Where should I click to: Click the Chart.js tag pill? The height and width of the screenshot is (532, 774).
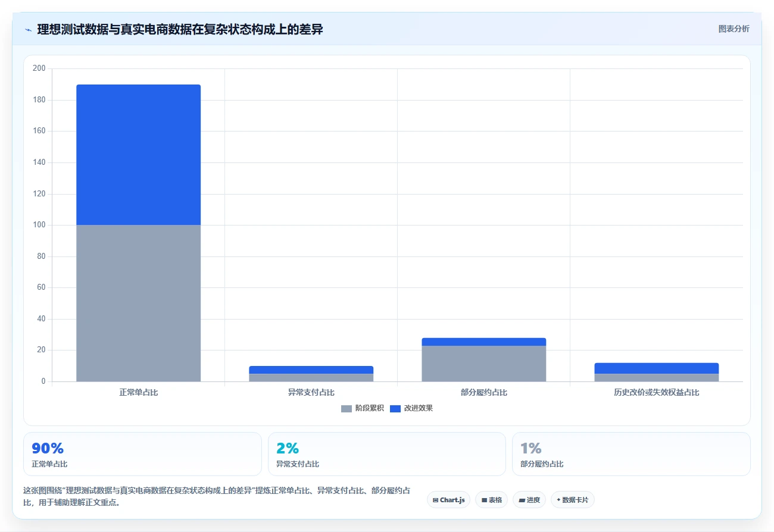(449, 500)
